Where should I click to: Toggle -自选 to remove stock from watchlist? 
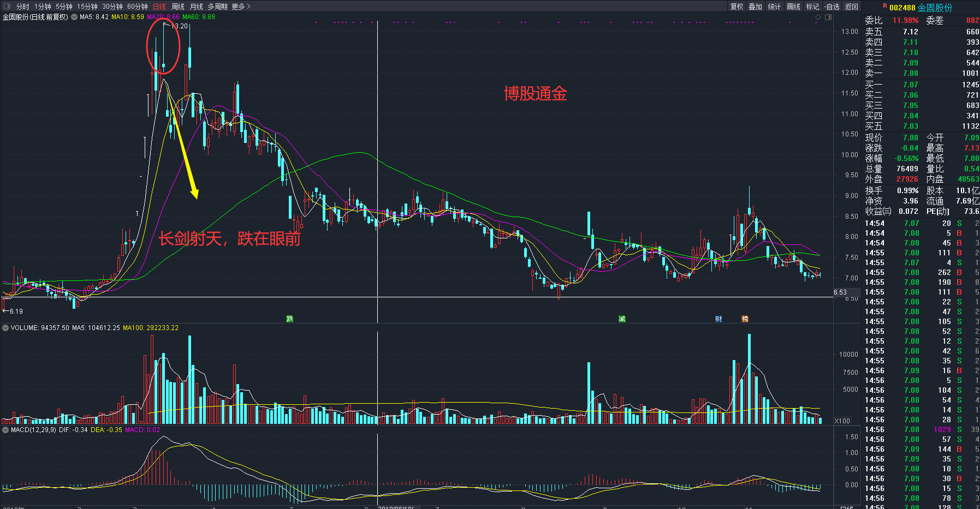pos(832,7)
